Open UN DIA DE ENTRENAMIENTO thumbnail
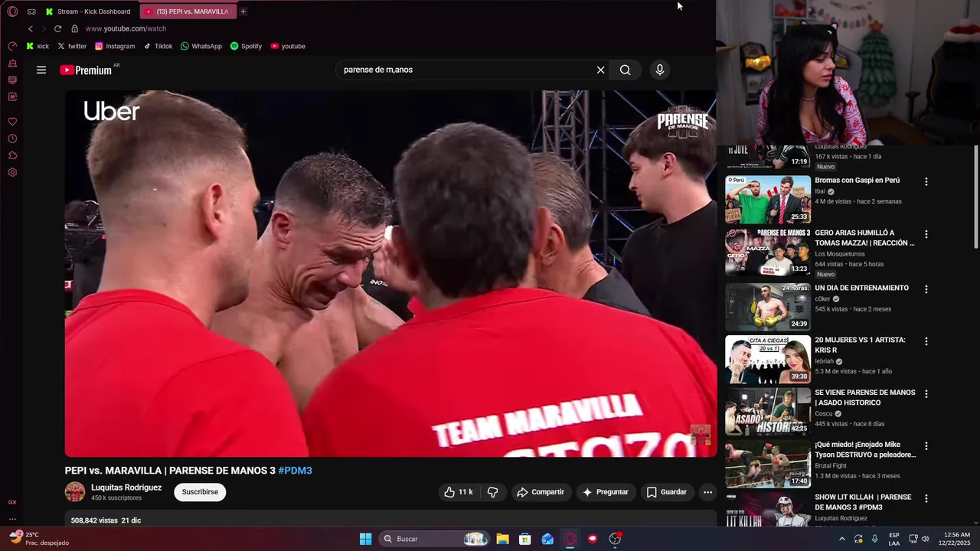980x551 pixels. click(x=768, y=307)
